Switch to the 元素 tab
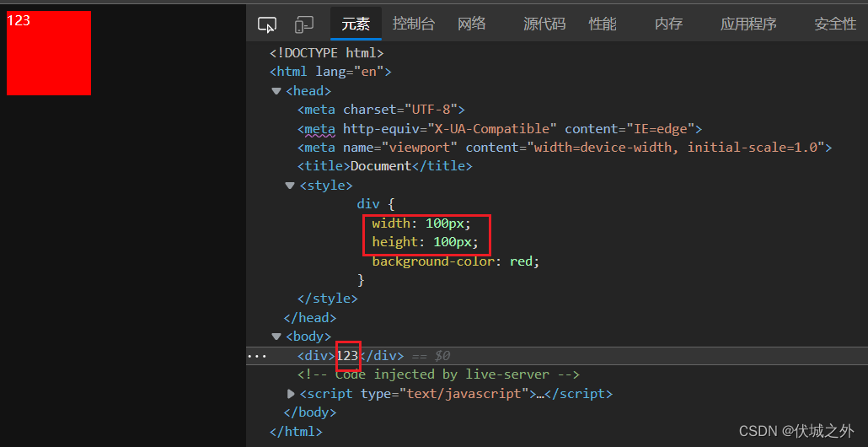This screenshot has height=447, width=868. point(356,24)
